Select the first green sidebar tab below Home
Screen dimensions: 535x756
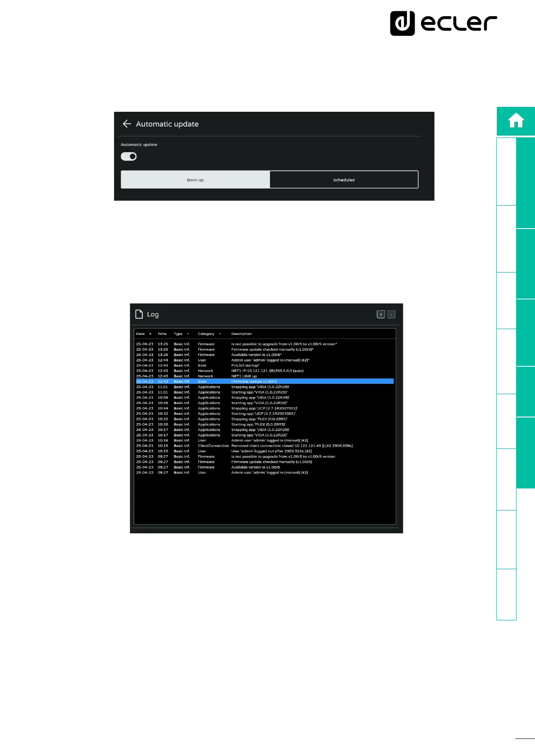coord(525,183)
